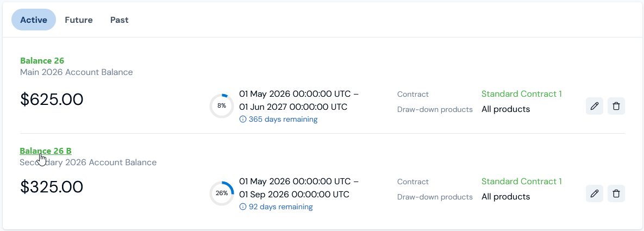The width and height of the screenshot is (644, 231).
Task: Open Standard Contract 1 for Balance 26 B
Action: tap(522, 181)
